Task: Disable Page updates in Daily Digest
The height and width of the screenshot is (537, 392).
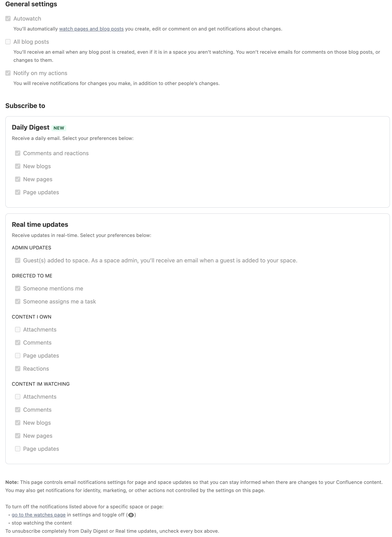Action: click(x=18, y=192)
